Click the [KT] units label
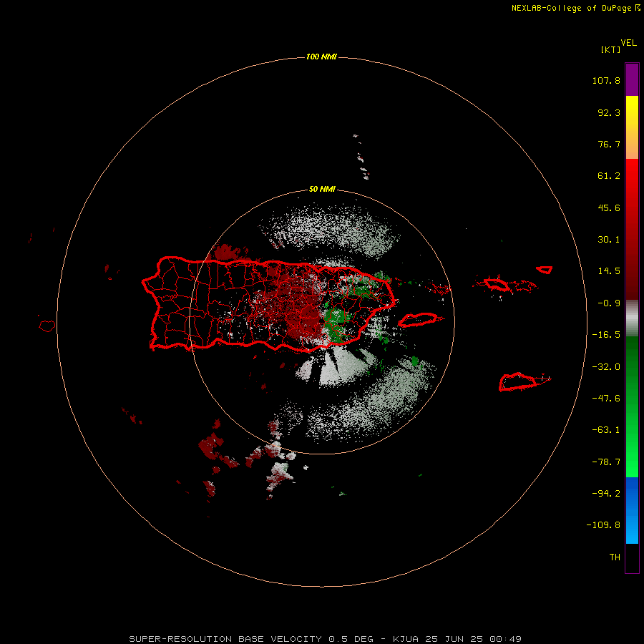 pyautogui.click(x=611, y=49)
